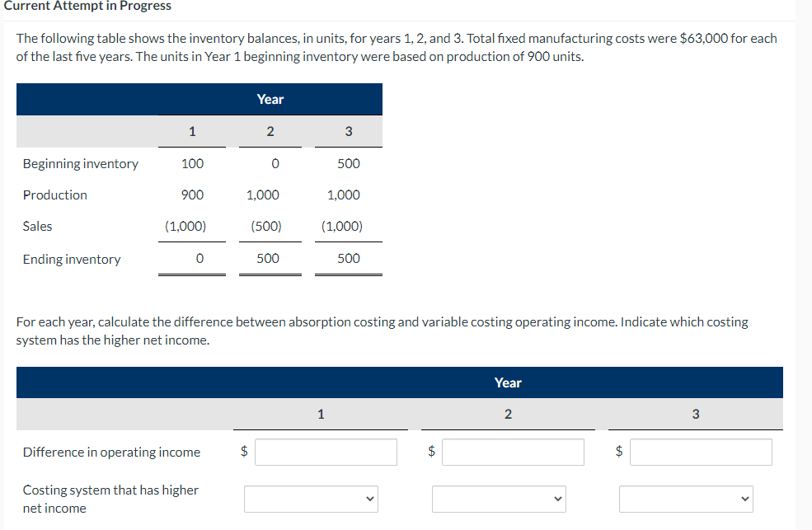812x530 pixels.
Task: Select Year 1 production value 900
Action: [192, 195]
